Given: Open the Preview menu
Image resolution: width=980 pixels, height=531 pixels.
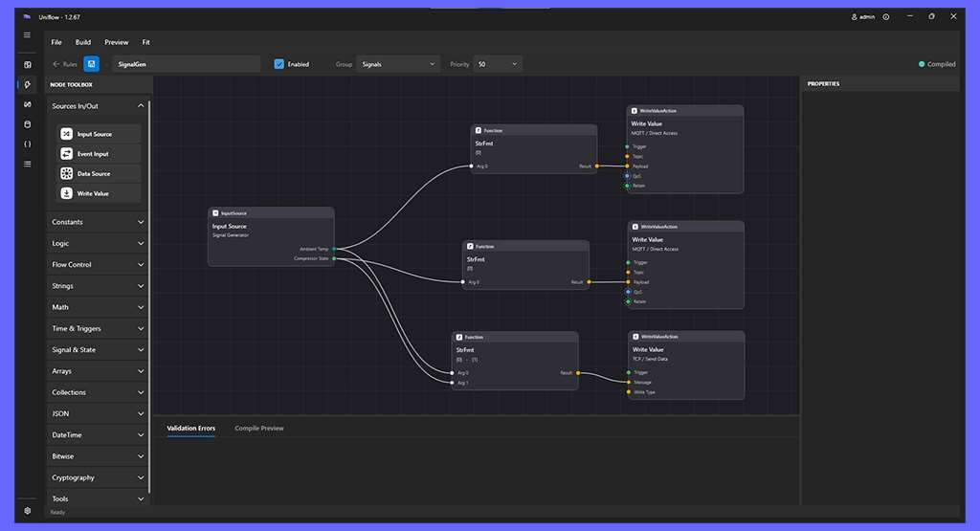Looking at the screenshot, I should click(x=116, y=42).
